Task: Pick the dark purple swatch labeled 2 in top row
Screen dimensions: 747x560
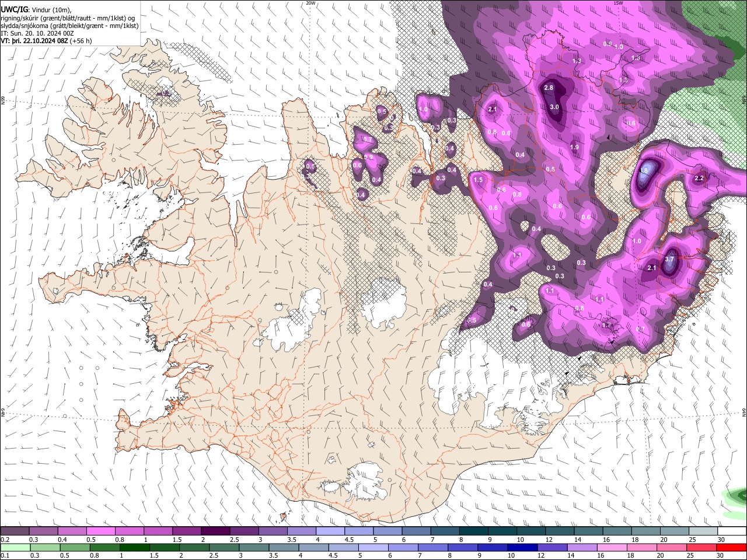Action: [215, 531]
